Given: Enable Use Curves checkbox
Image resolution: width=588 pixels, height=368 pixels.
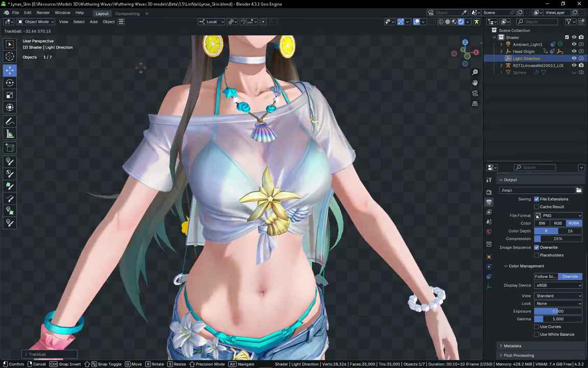Looking at the screenshot, I should click(x=536, y=327).
